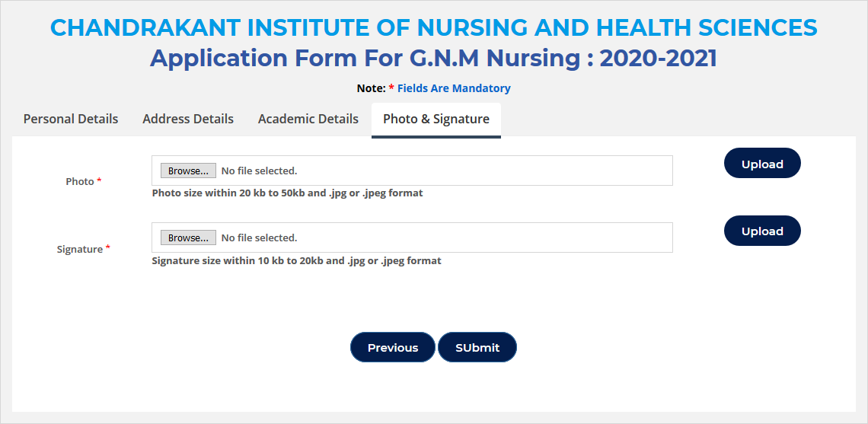Image resolution: width=868 pixels, height=424 pixels.
Task: Click the photo size requirement hint text
Action: 287,193
